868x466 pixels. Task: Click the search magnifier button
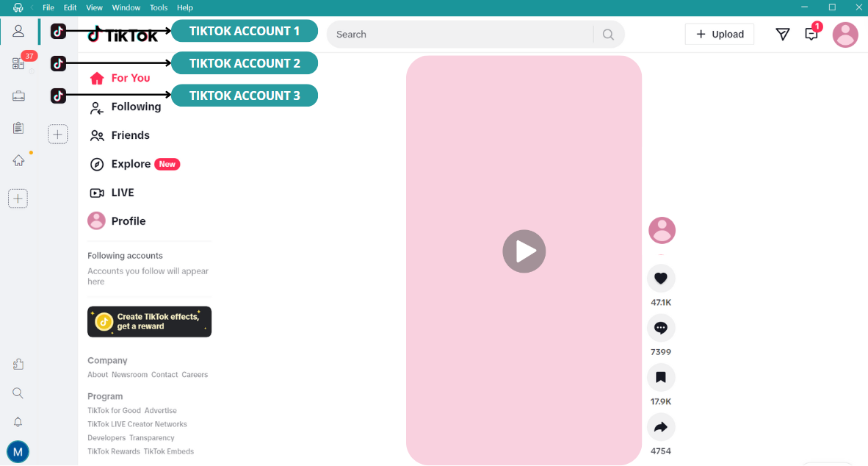(x=608, y=35)
